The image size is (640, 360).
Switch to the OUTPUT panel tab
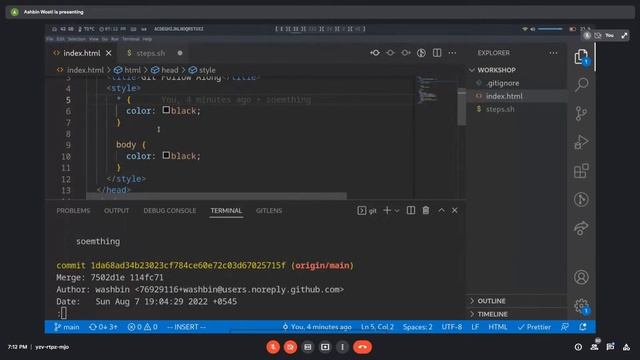[116, 211]
